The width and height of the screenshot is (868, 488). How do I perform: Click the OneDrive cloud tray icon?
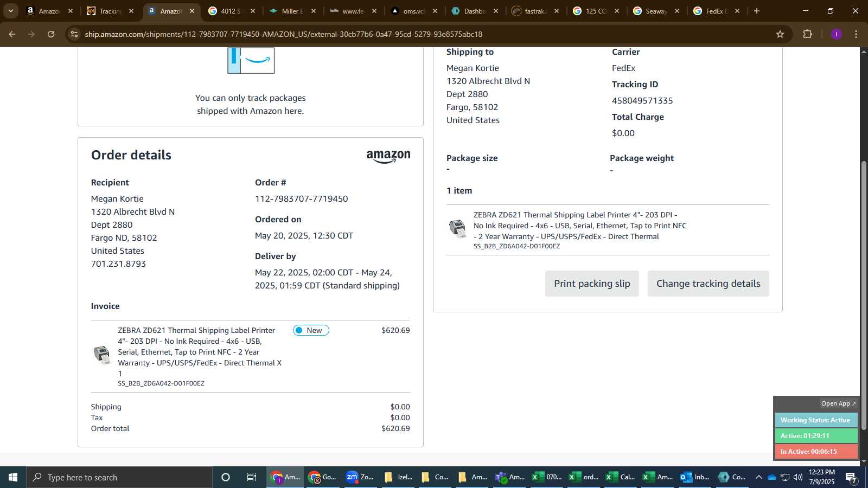click(772, 477)
